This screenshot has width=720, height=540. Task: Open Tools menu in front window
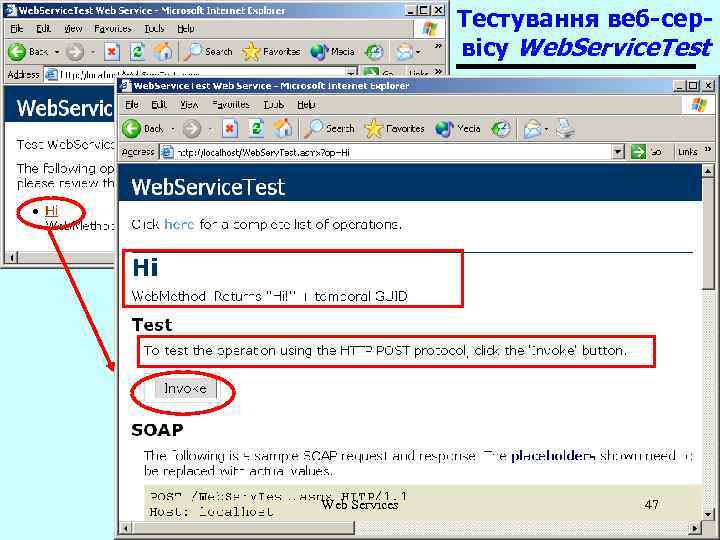tap(274, 105)
